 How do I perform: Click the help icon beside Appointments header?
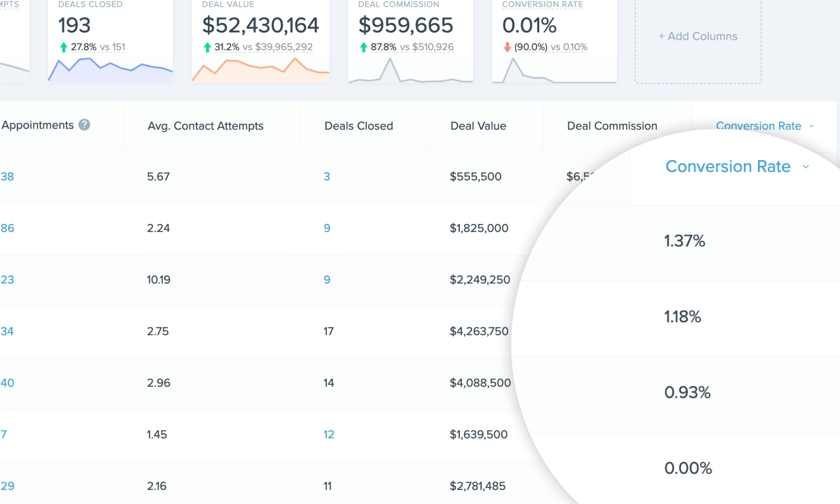pyautogui.click(x=85, y=125)
